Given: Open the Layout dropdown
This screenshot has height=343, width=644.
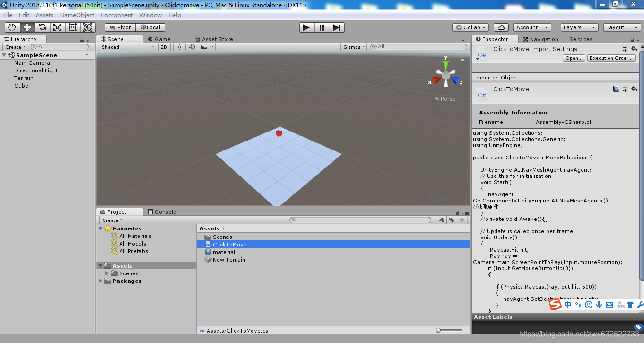Looking at the screenshot, I should point(622,27).
